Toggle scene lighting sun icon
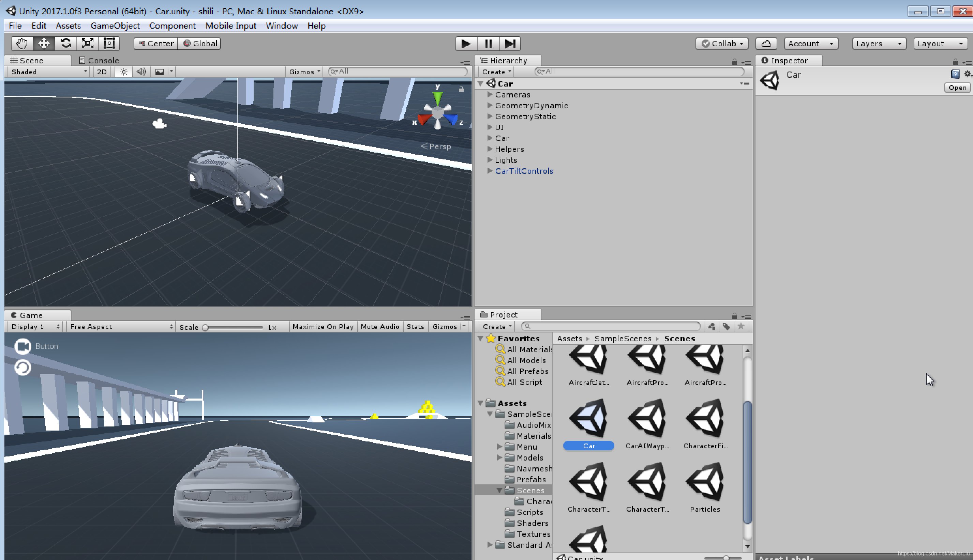The image size is (973, 560). 123,72
